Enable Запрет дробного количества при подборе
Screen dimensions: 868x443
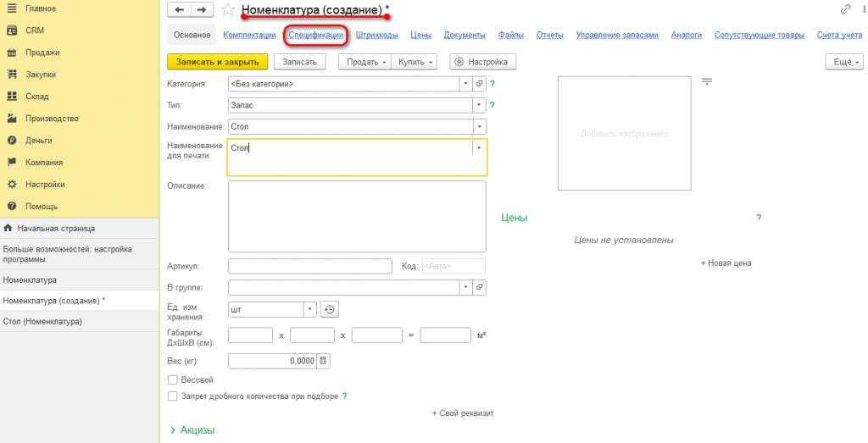(172, 396)
